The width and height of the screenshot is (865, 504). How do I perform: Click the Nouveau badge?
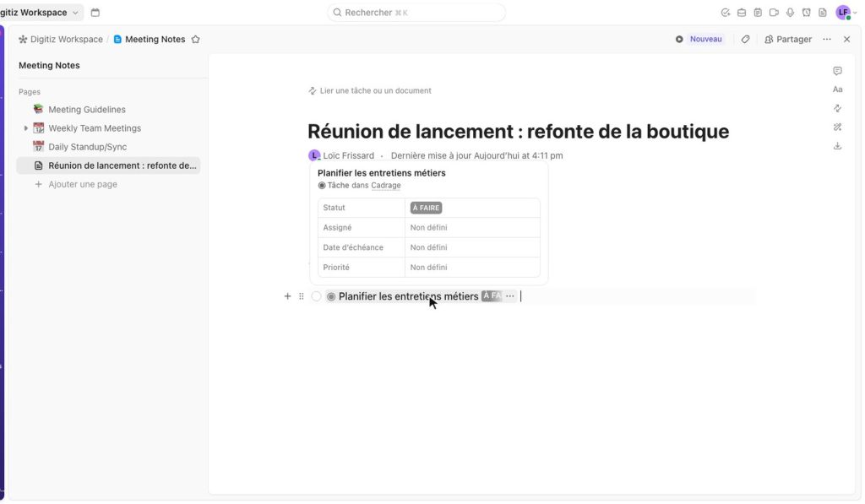click(x=705, y=39)
